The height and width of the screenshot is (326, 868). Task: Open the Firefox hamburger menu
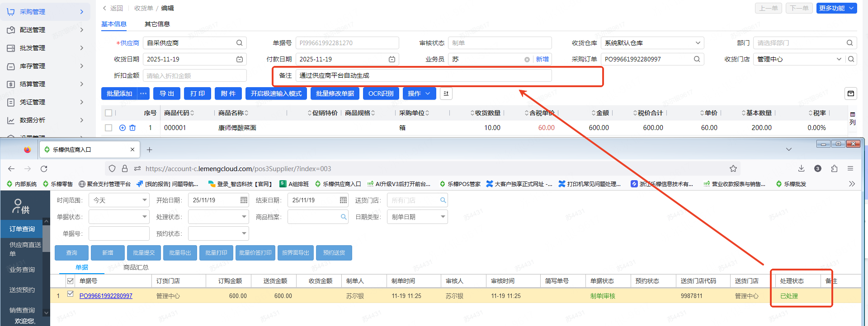pos(850,168)
